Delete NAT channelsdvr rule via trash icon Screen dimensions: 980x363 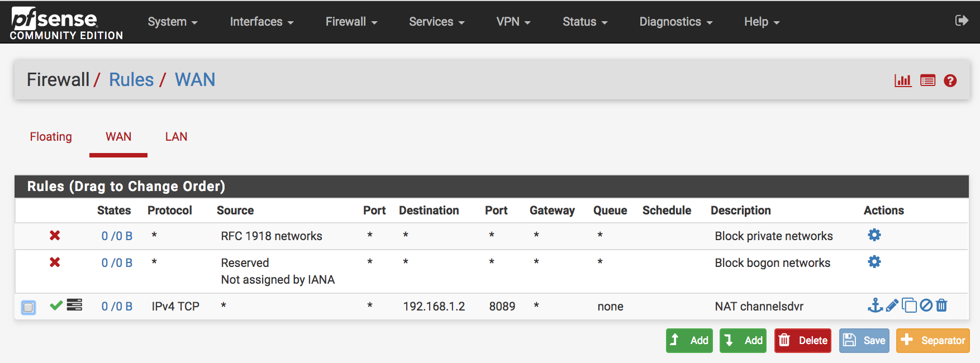pos(942,305)
